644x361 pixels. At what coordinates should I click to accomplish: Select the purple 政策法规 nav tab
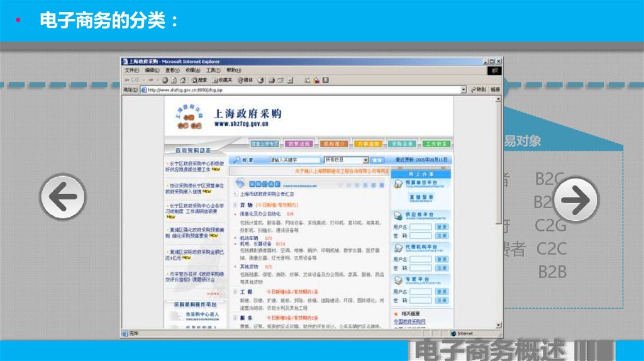point(299,144)
